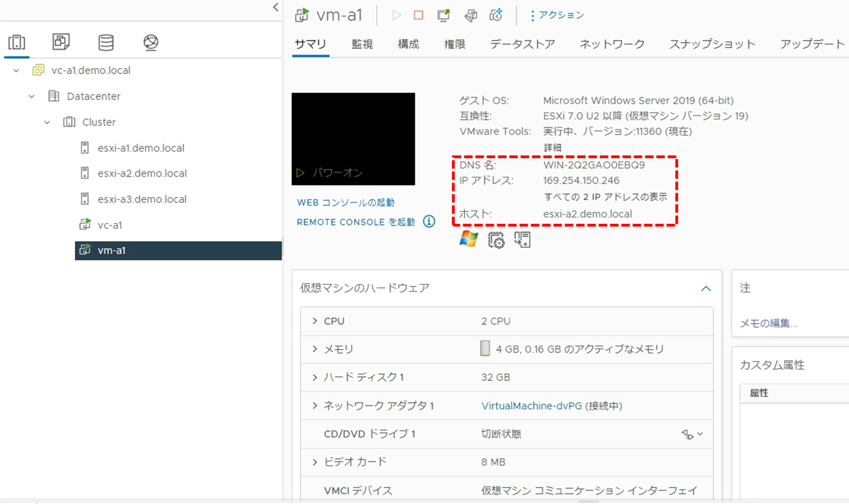The image size is (849, 504).
Task: Click the Windows guest OS logo icon
Action: [x=469, y=239]
